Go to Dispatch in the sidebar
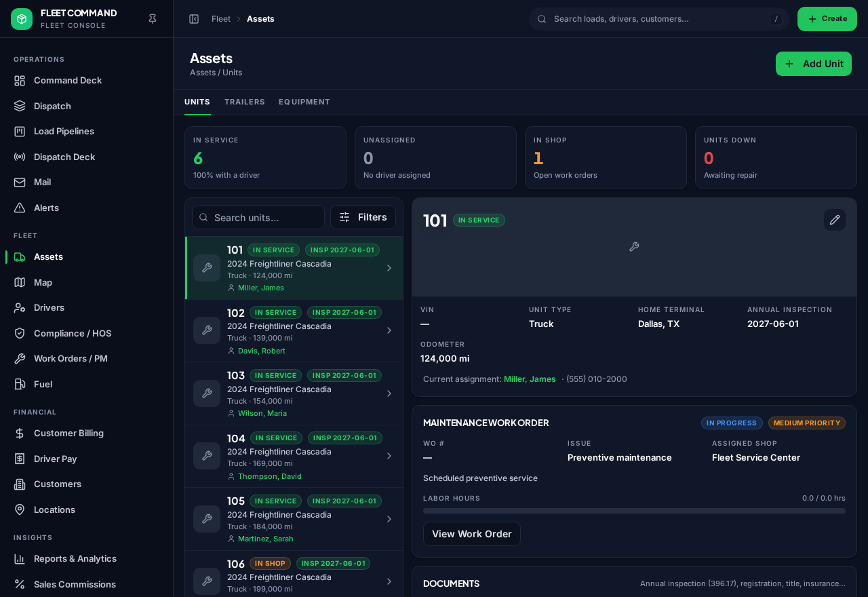This screenshot has height=597, width=868. (87, 106)
